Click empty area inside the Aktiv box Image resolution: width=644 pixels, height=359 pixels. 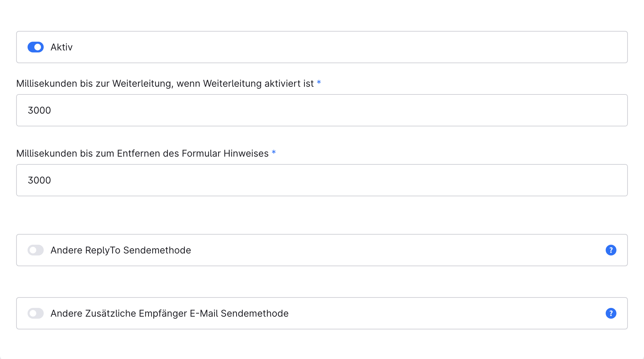(336, 47)
